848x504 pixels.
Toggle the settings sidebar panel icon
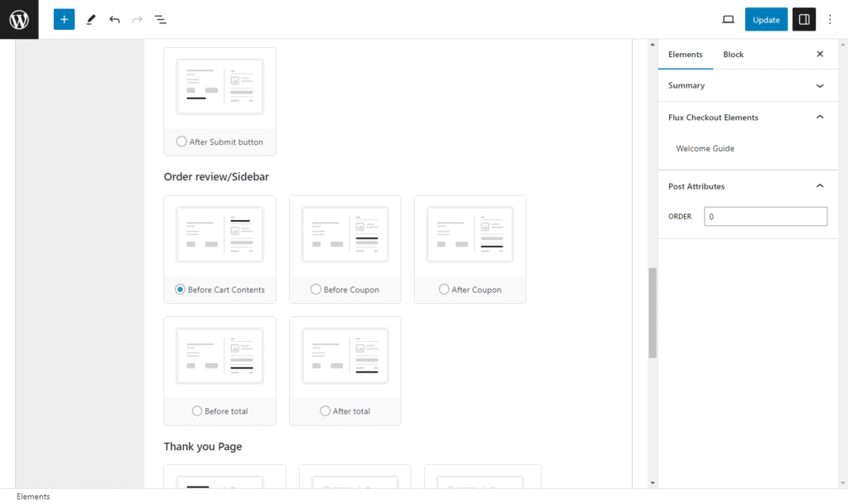(803, 19)
